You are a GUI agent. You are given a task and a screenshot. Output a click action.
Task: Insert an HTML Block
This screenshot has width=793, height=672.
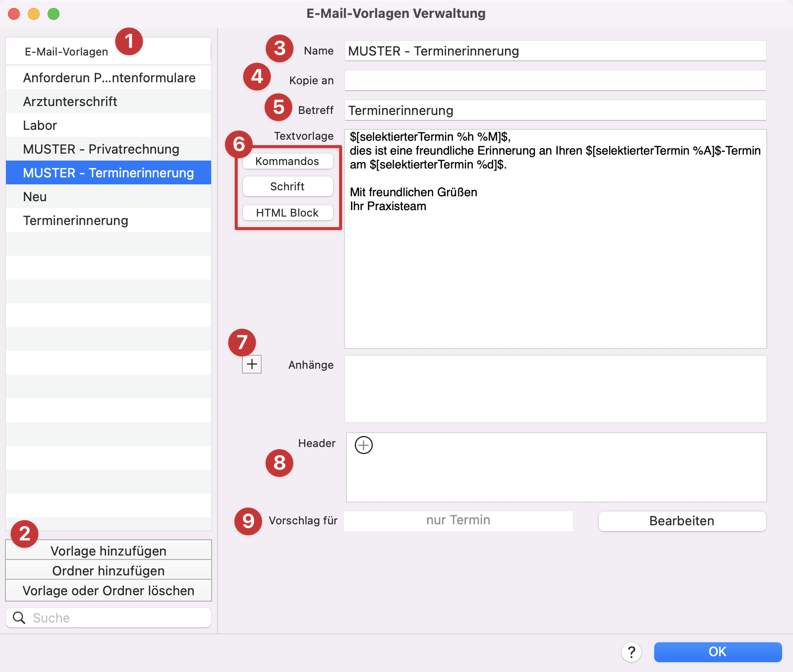(287, 213)
